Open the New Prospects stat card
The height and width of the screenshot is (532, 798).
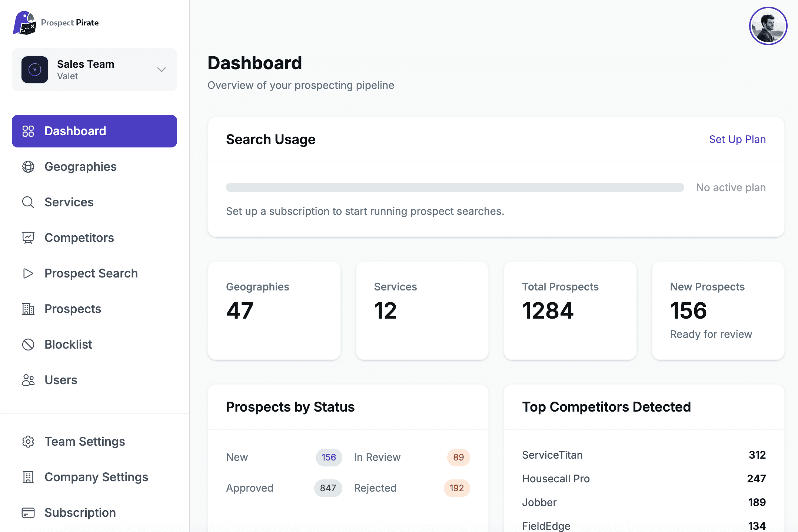click(x=718, y=310)
